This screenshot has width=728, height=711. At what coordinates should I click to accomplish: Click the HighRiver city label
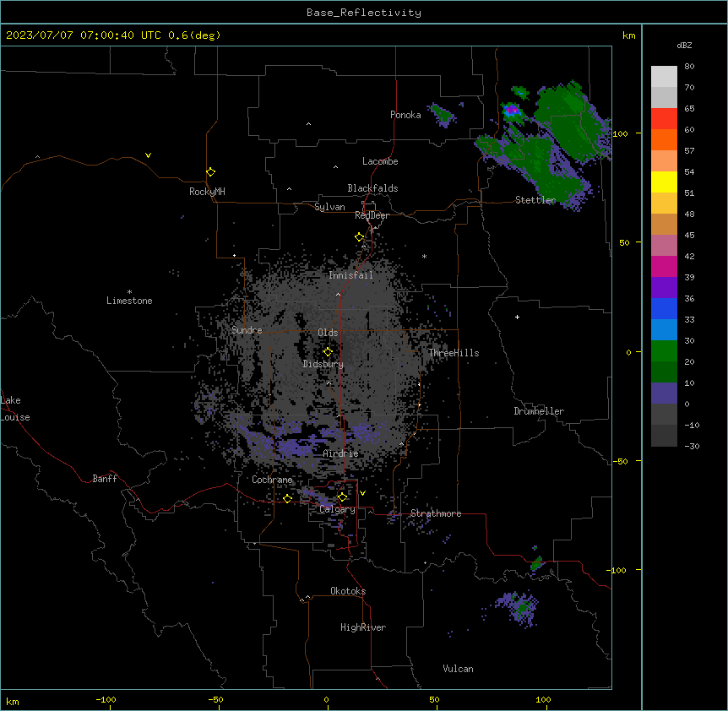click(x=363, y=627)
